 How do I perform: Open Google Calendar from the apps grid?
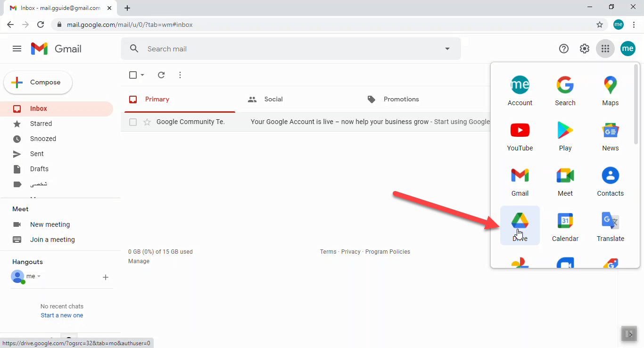pos(565,225)
